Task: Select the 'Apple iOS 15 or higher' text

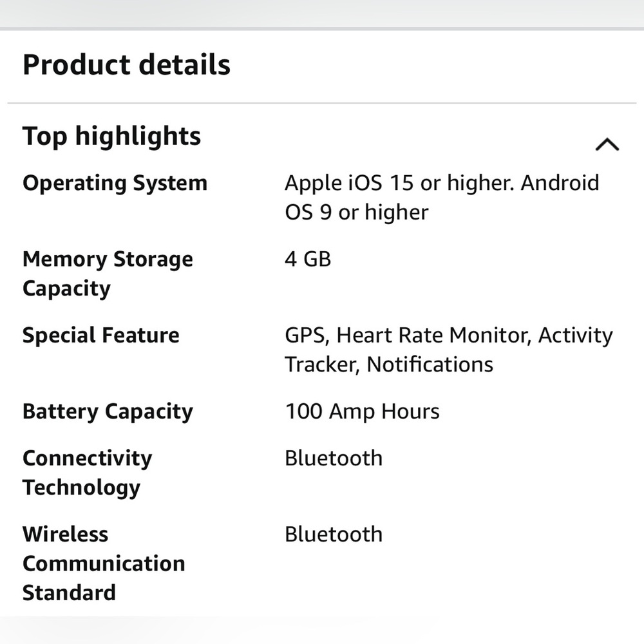Action: (399, 183)
